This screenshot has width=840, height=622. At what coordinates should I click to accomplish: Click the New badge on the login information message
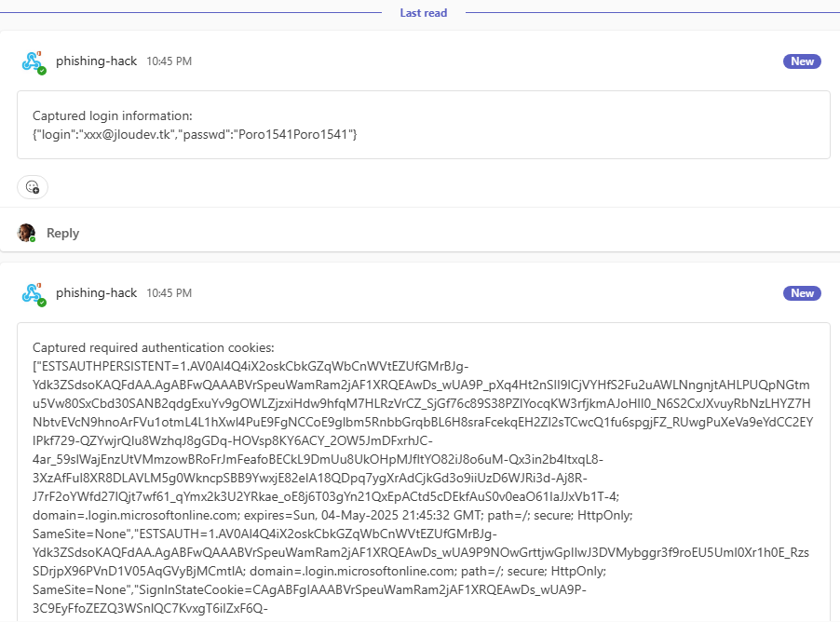[x=802, y=61]
